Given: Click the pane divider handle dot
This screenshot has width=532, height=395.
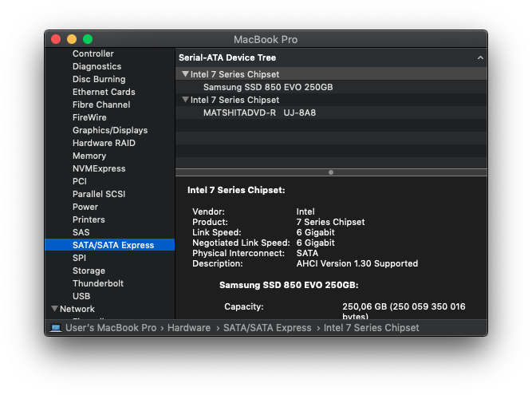Looking at the screenshot, I should (331, 172).
